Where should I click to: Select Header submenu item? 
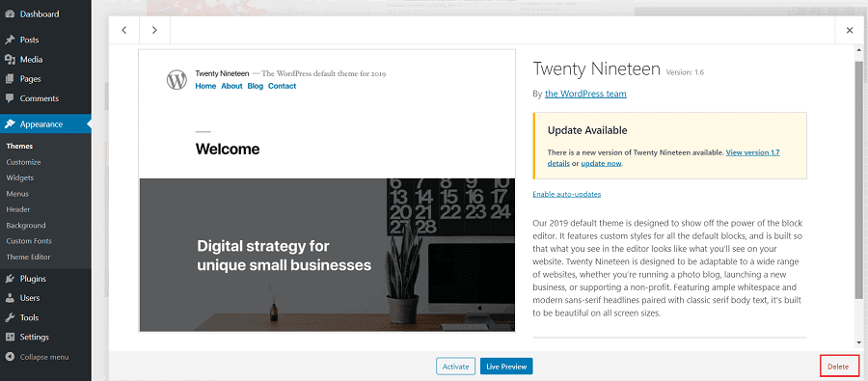pyautogui.click(x=18, y=209)
